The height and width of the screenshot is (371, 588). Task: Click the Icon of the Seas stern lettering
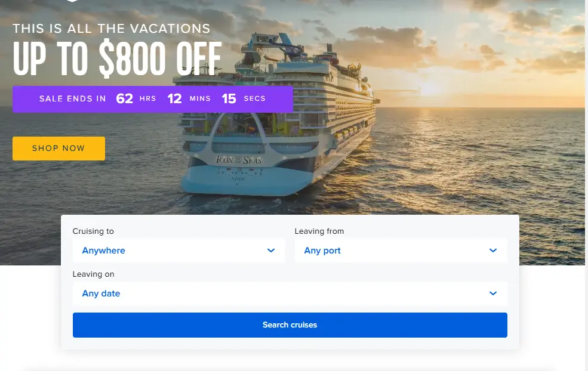point(238,160)
